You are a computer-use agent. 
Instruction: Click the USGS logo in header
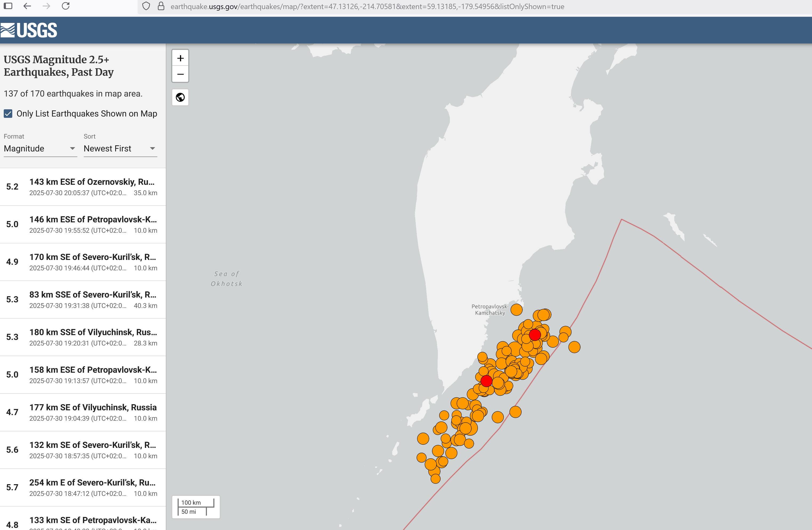click(29, 30)
